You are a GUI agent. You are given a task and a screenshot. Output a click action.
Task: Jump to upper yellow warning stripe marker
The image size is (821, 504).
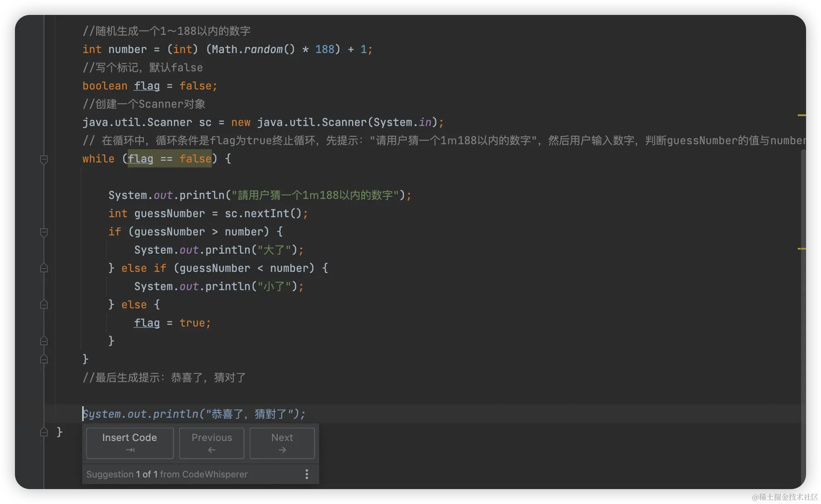(802, 115)
